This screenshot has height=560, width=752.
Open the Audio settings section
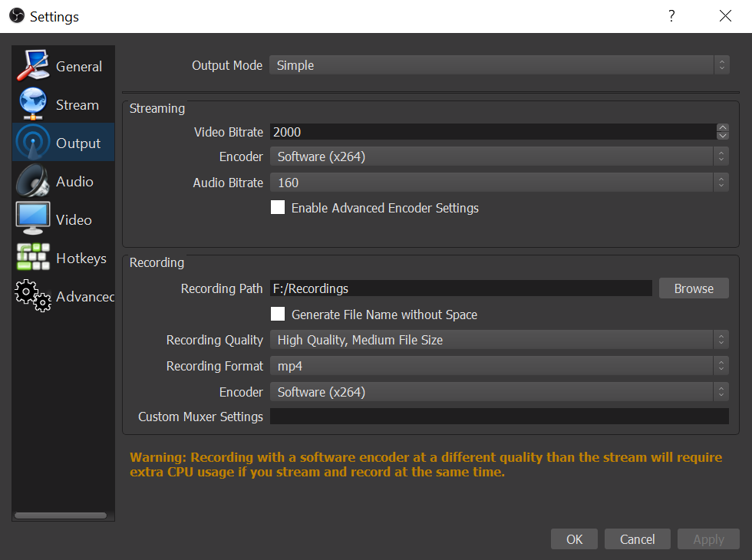[32, 181]
